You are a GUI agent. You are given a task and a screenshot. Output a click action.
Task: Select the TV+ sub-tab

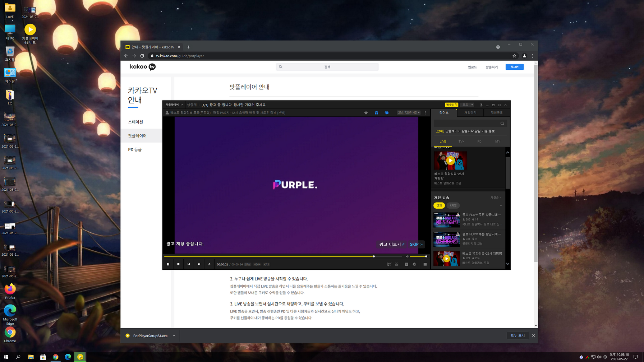461,141
